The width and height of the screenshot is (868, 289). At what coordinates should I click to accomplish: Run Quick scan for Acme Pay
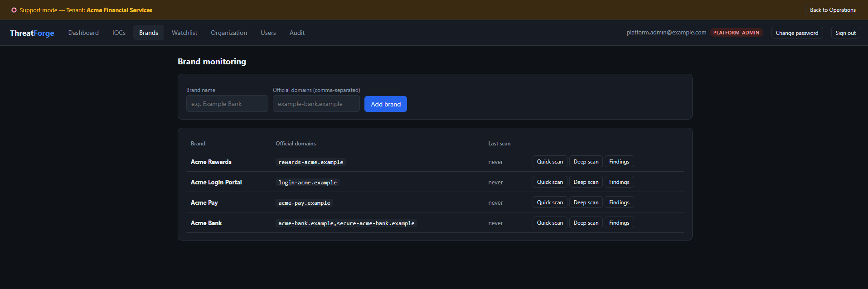click(x=550, y=202)
